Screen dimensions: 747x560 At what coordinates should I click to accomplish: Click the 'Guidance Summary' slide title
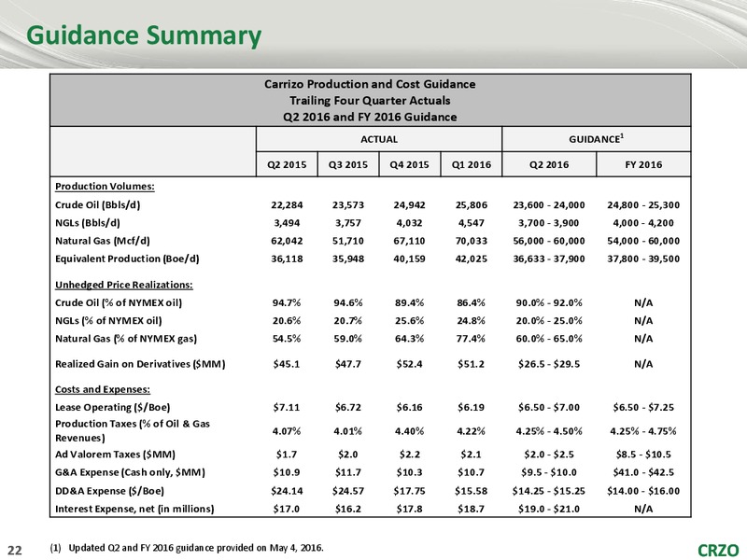pos(144,36)
